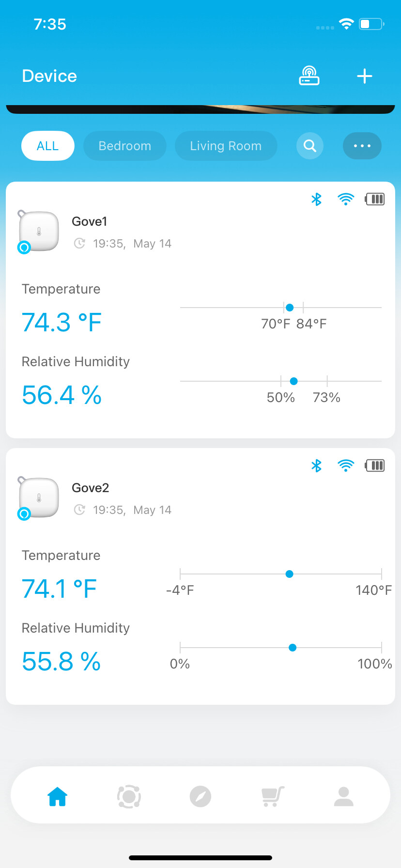
Task: Open the shopping cart tab
Action: pyautogui.click(x=273, y=796)
